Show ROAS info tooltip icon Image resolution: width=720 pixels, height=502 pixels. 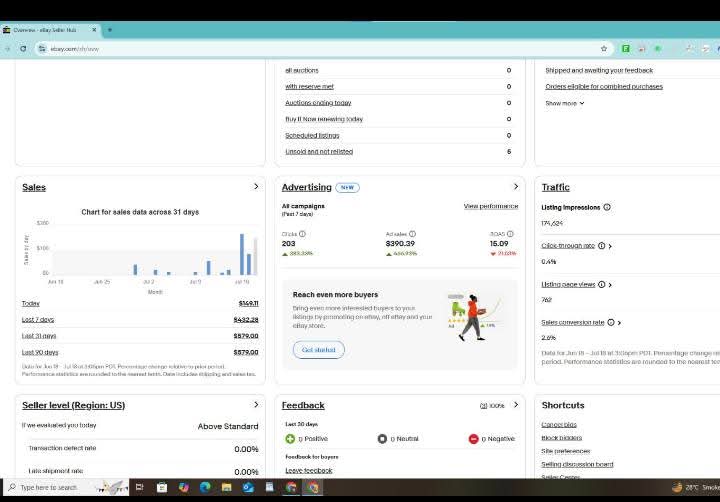click(x=510, y=234)
